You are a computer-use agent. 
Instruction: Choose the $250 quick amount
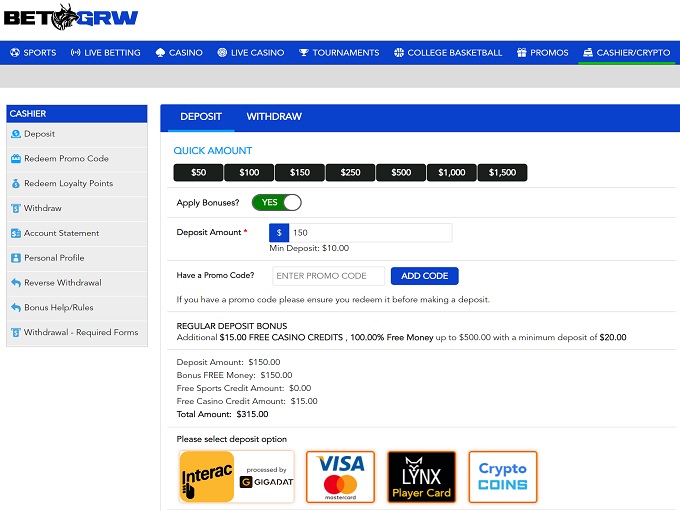pyautogui.click(x=350, y=173)
